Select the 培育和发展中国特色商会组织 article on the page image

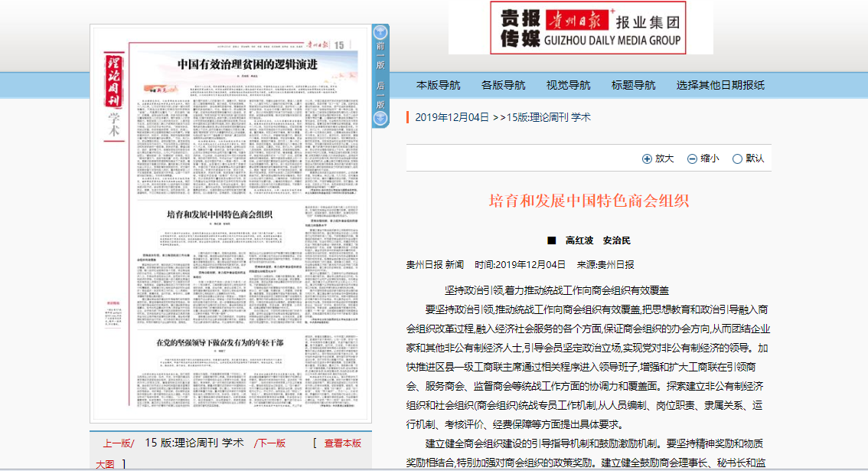[x=220, y=214]
